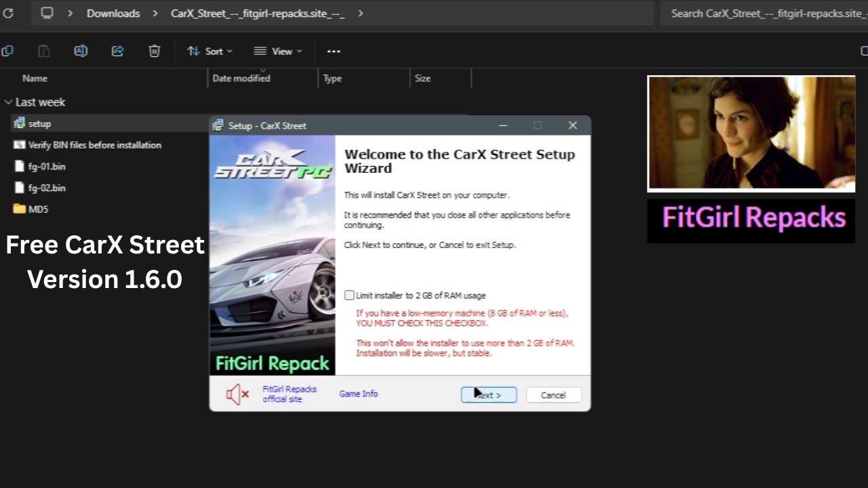The height and width of the screenshot is (488, 868).
Task: Expand chevron after CarX_Street folder breadcrumb
Action: coord(360,13)
